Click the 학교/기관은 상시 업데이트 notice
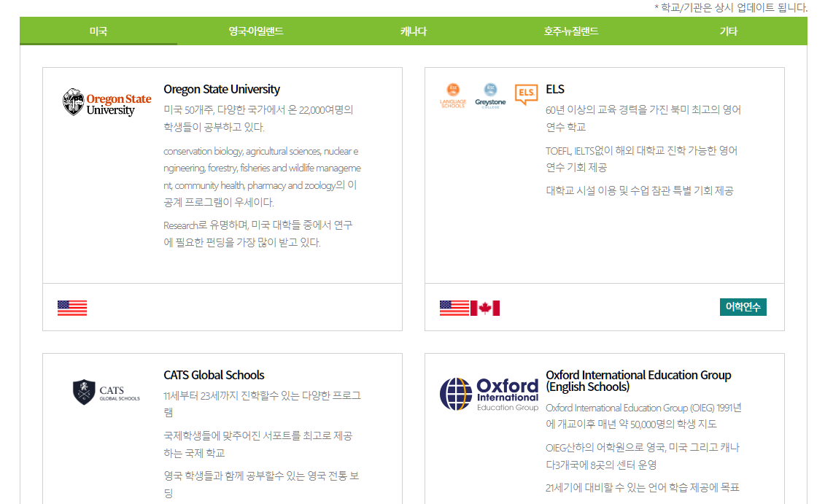The height and width of the screenshot is (504, 825). coord(731,7)
